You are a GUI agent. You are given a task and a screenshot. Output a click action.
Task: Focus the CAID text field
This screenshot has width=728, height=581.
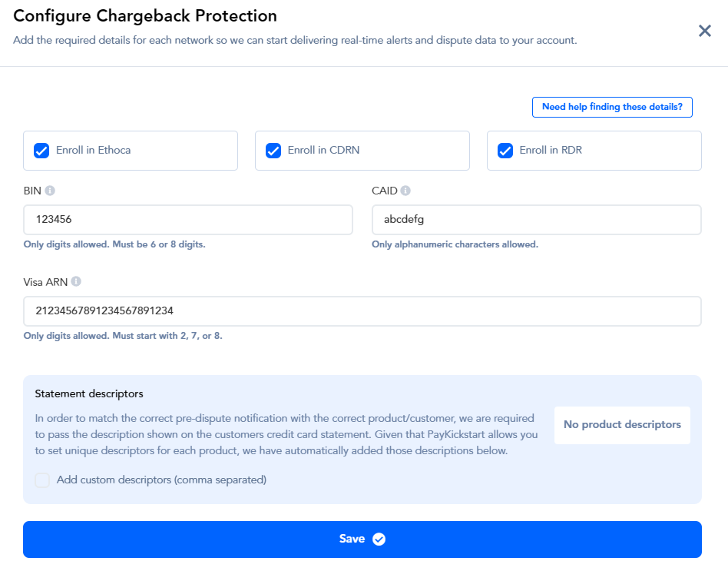pyautogui.click(x=536, y=220)
